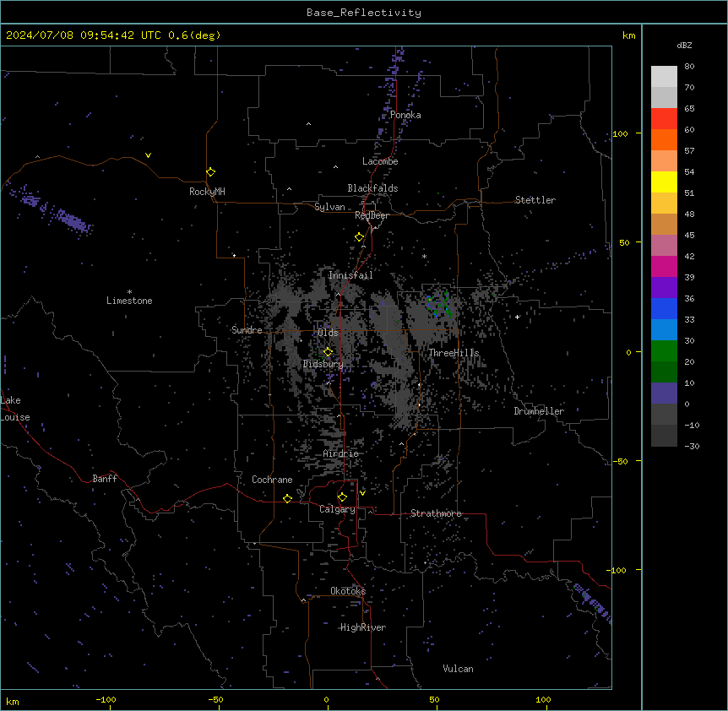Click the HighRiver label
The height and width of the screenshot is (711, 728).
(x=363, y=627)
